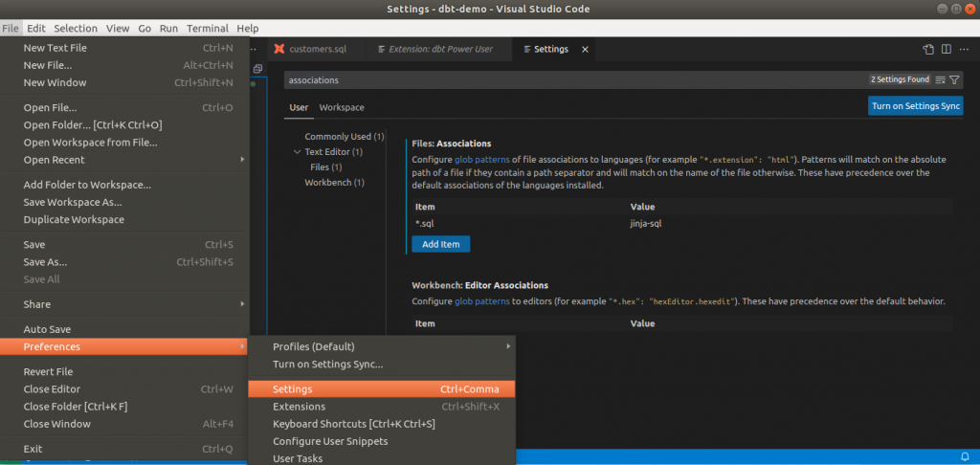Open the Selection menu
This screenshot has width=980, height=465.
pyautogui.click(x=76, y=28)
